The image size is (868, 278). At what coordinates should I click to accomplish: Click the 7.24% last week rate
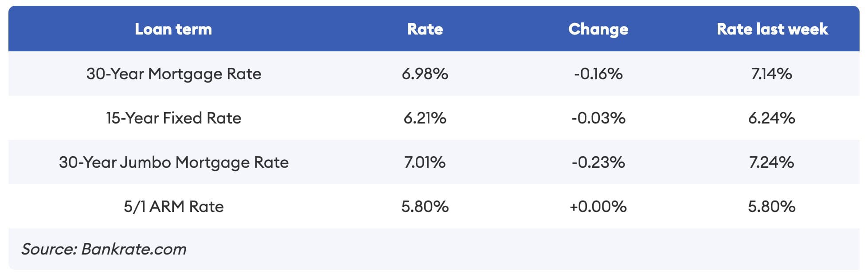[x=771, y=162]
